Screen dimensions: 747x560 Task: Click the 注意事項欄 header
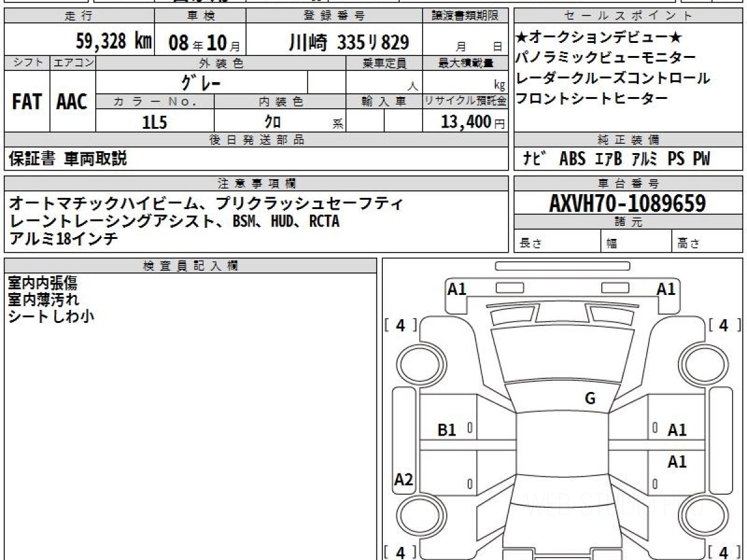pos(256,184)
